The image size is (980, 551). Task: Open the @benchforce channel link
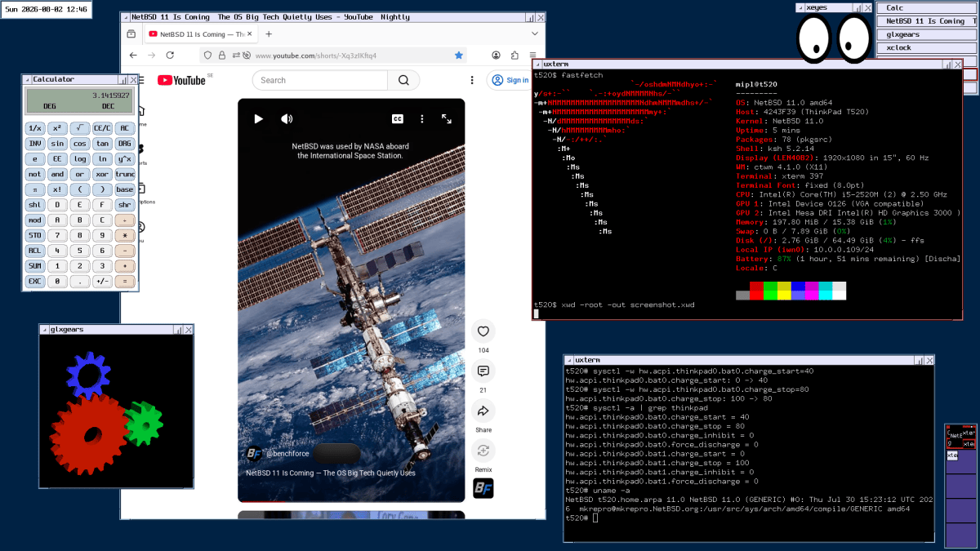[x=287, y=454]
